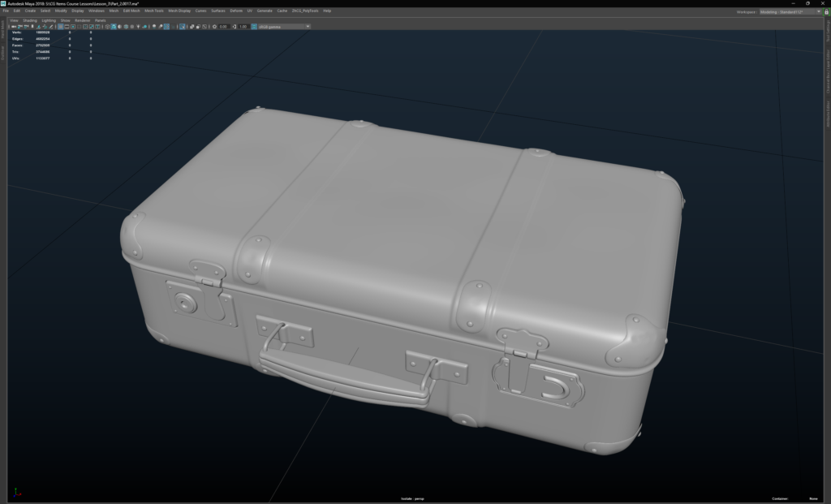Open the Mesh Tools menu
The height and width of the screenshot is (504, 831).
click(154, 11)
